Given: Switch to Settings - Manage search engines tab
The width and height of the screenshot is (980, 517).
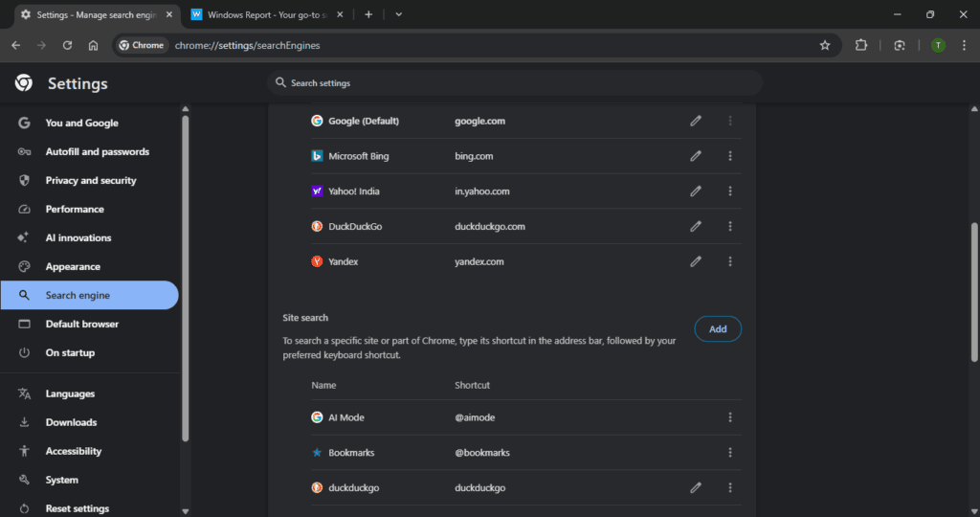Looking at the screenshot, I should 96,14.
